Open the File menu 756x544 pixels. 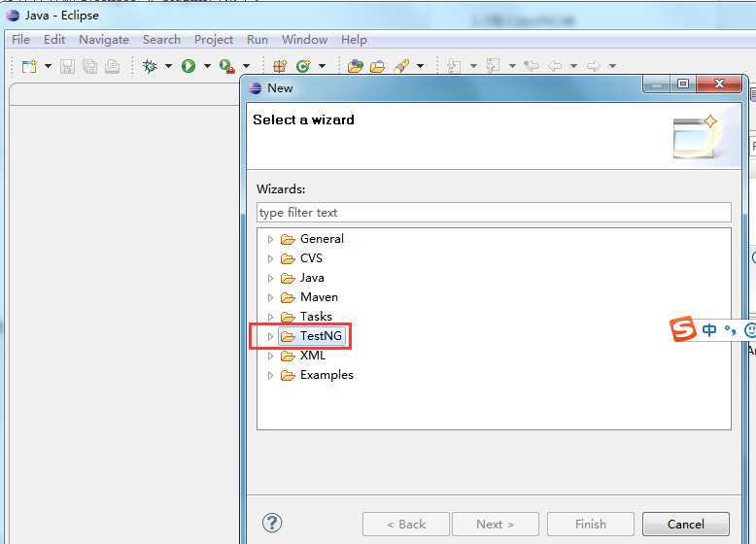pos(20,40)
